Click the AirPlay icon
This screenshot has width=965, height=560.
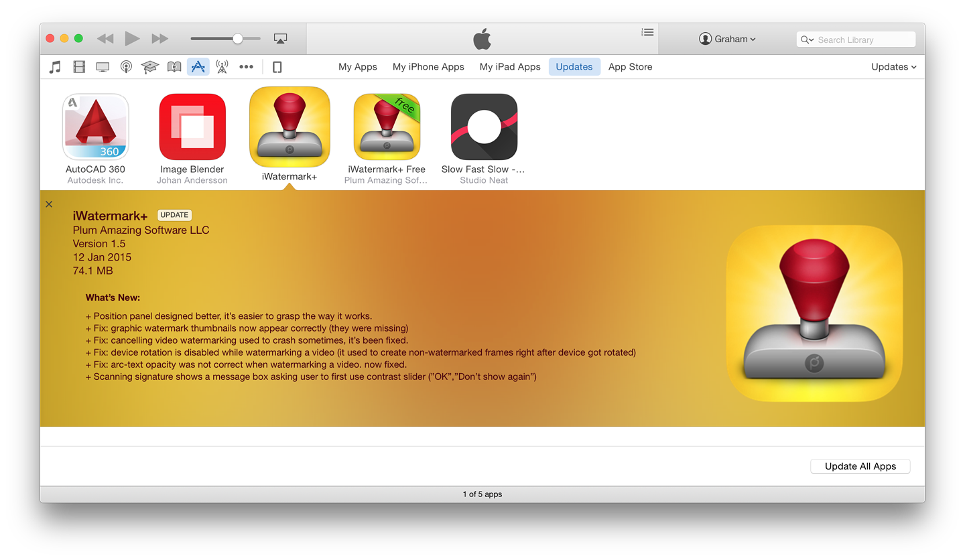(281, 39)
